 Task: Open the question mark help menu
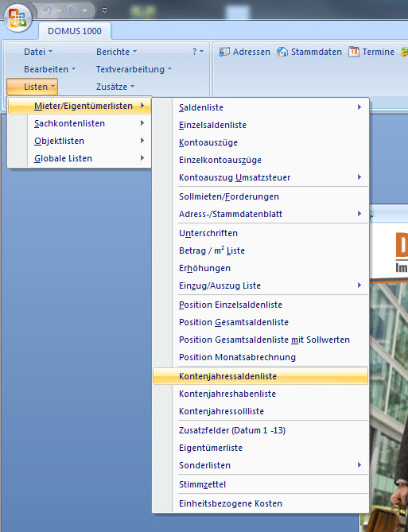198,52
